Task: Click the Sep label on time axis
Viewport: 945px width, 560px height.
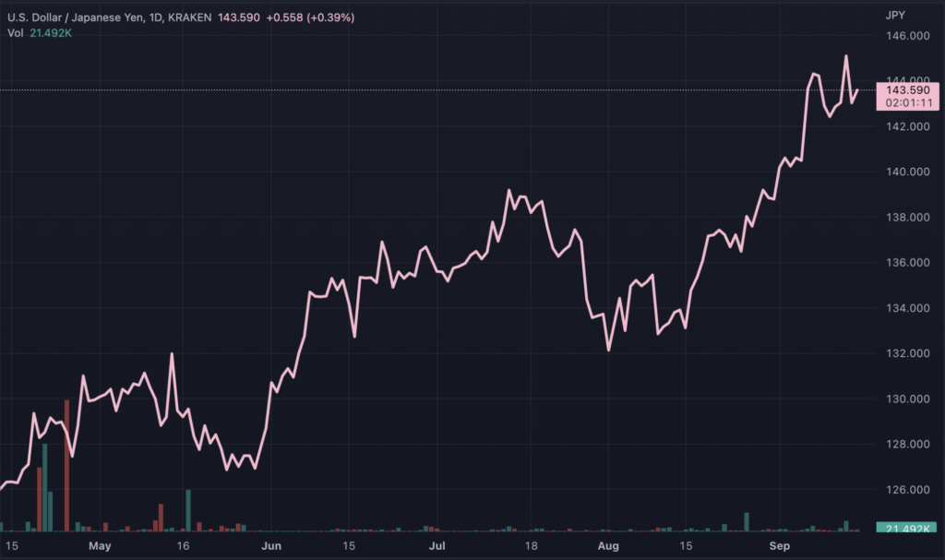Action: [x=779, y=546]
